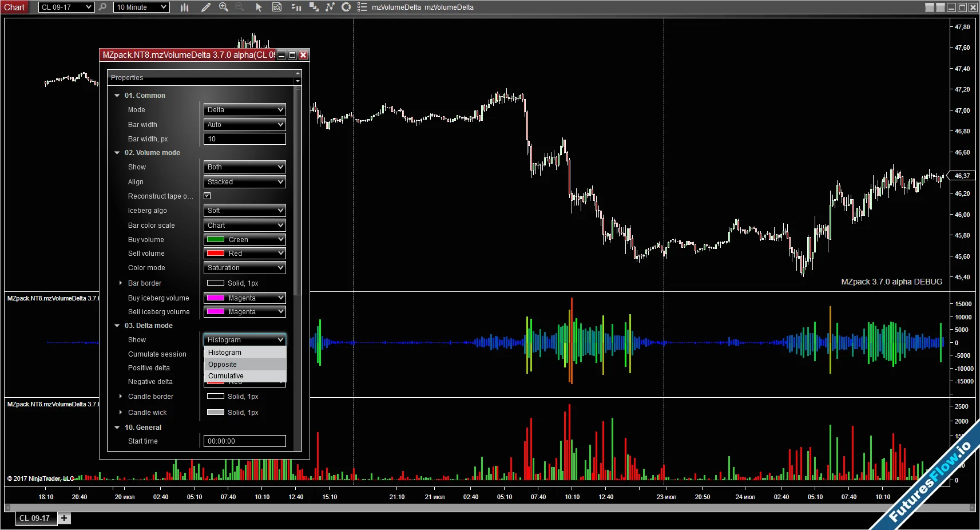Open the Align dropdown showing Stacked
Viewport: 980px width, 530px height.
click(244, 182)
